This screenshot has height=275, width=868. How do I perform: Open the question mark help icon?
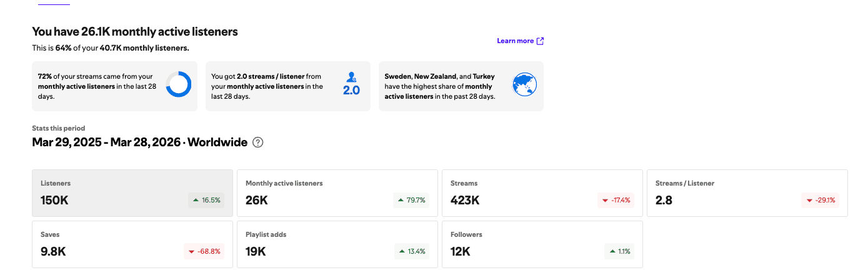coord(258,142)
